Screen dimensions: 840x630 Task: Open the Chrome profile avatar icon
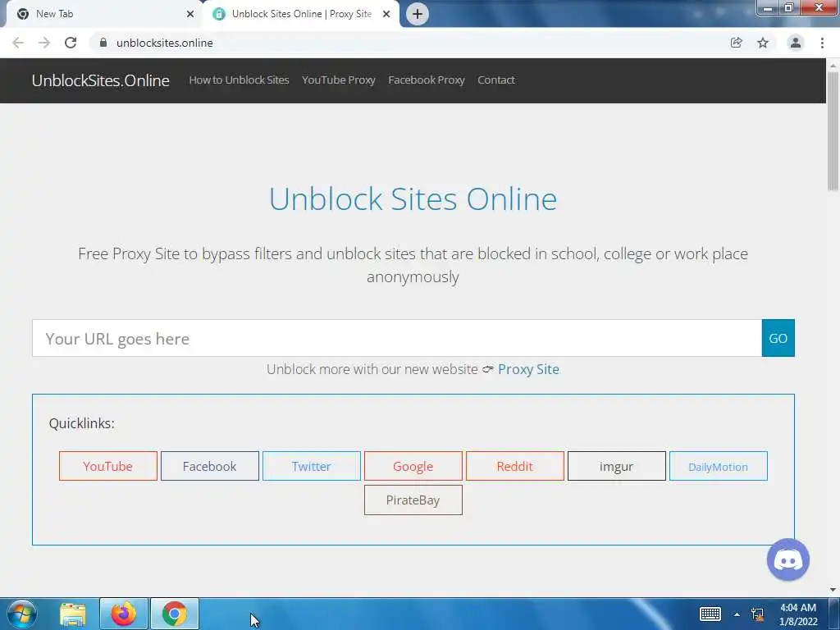(796, 43)
